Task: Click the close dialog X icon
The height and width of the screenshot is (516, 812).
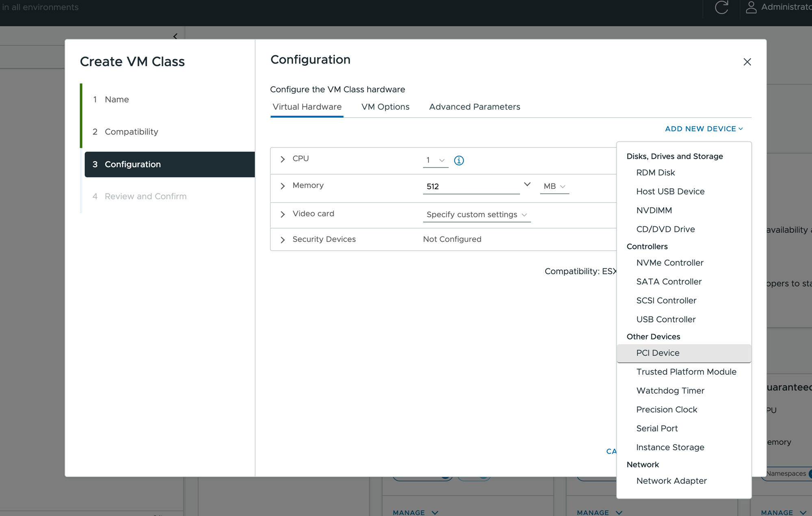Action: point(747,61)
